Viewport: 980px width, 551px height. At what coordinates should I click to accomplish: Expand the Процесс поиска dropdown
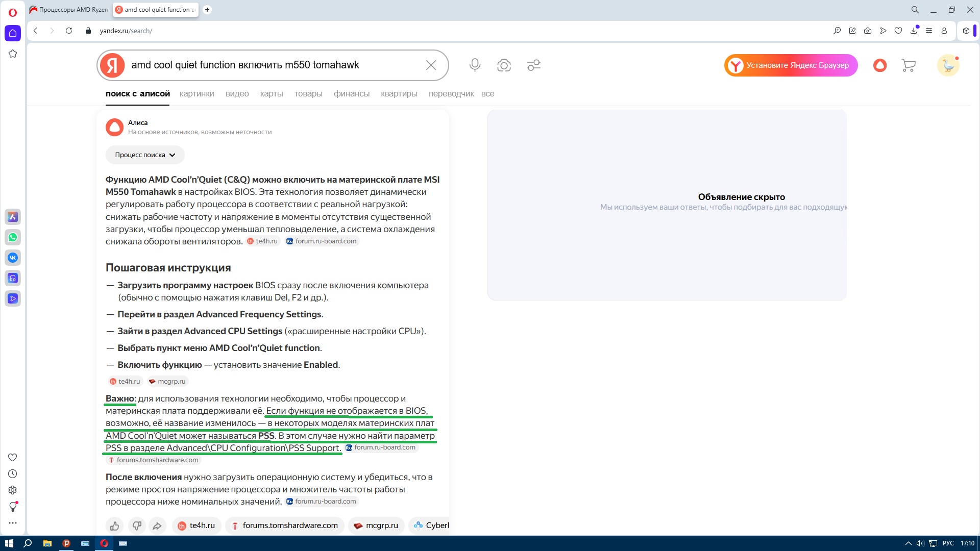[145, 155]
